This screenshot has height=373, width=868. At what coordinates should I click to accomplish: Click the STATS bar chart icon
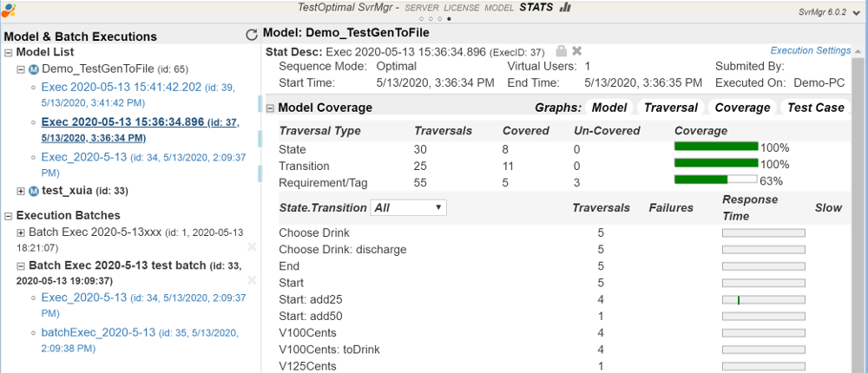pos(565,7)
